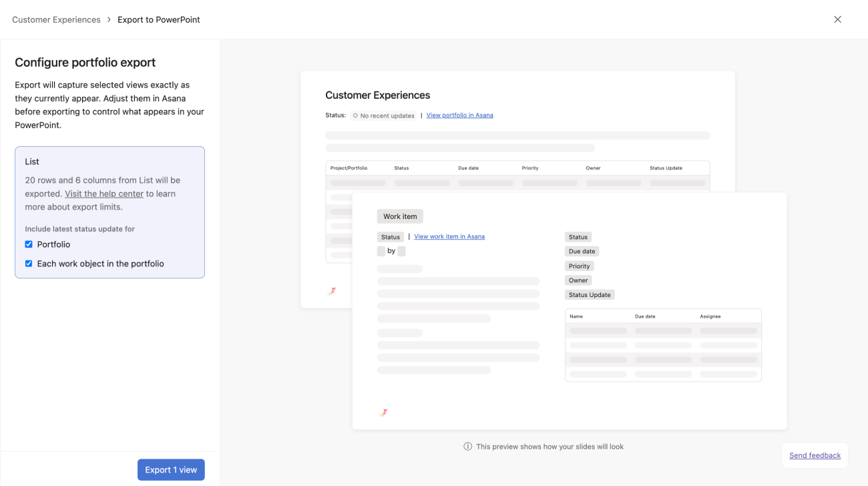Click the 'Status Update' field chip
Viewport: 868px width, 486px height.
(589, 294)
